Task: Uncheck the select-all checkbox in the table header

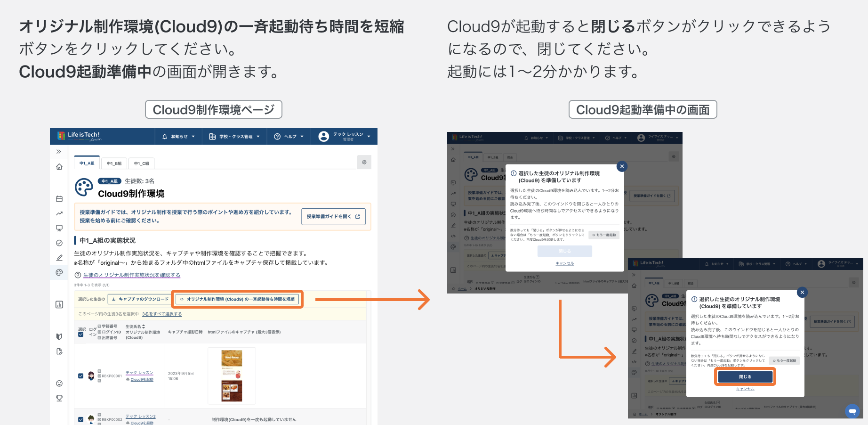Action: point(80,334)
